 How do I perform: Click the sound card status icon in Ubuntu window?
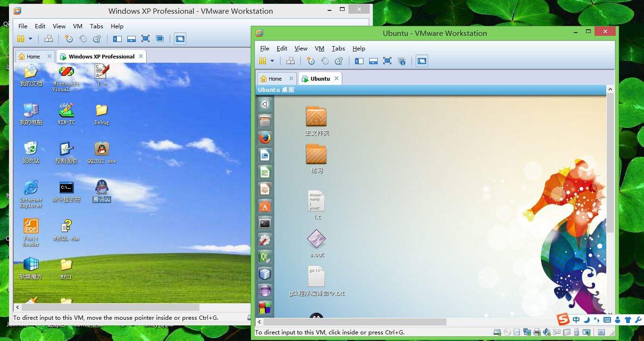click(x=547, y=333)
